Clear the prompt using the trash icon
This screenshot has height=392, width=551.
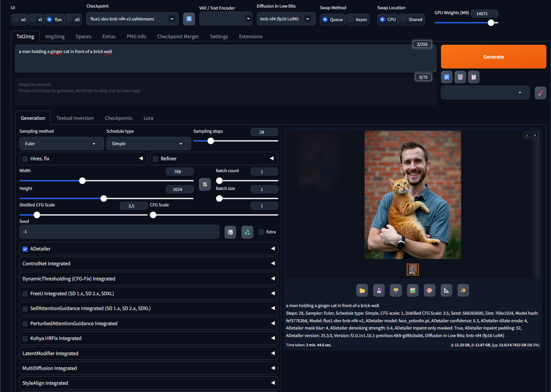tap(460, 77)
